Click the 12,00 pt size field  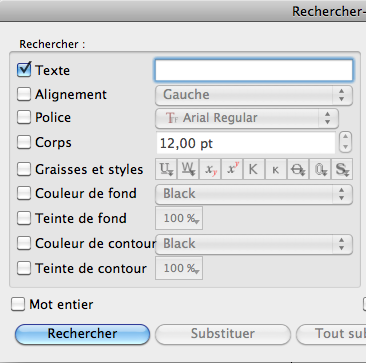tap(246, 143)
